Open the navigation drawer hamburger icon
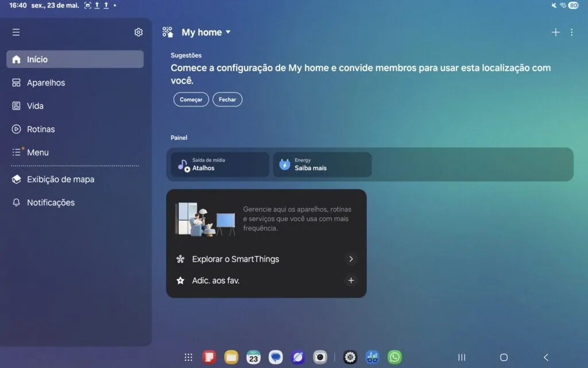This screenshot has height=368, width=588. [16, 32]
